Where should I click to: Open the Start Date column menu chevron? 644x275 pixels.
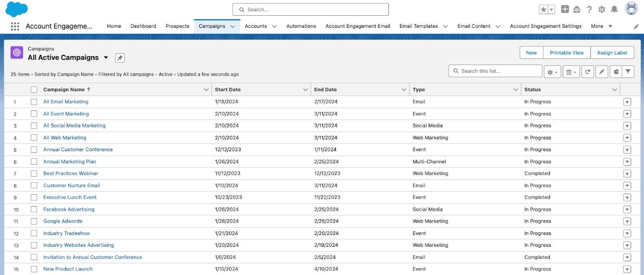tap(305, 90)
